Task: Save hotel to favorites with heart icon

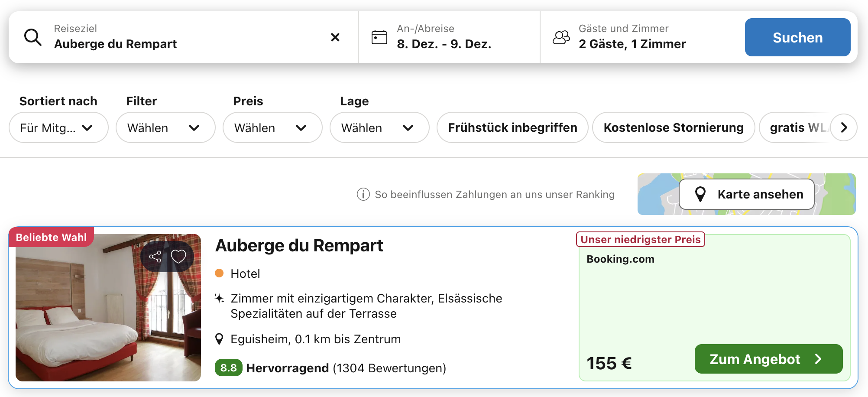Action: click(x=178, y=257)
